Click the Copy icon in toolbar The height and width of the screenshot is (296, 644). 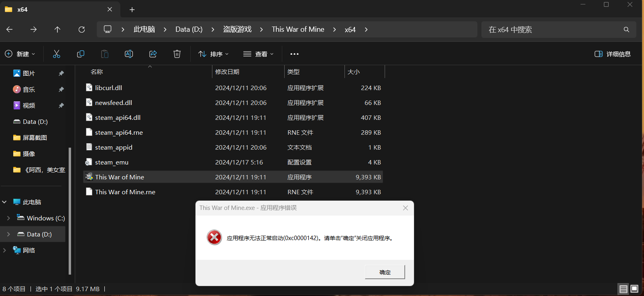coord(81,54)
